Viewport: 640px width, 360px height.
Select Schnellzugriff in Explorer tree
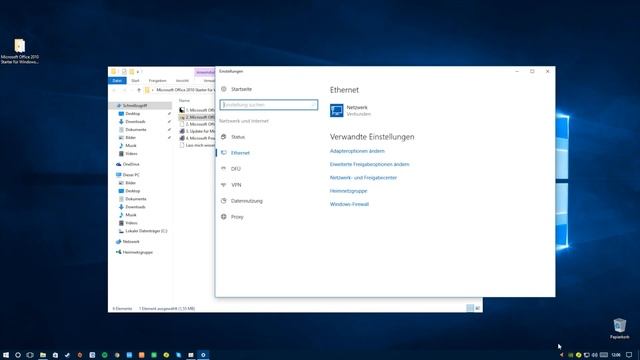(x=135, y=105)
